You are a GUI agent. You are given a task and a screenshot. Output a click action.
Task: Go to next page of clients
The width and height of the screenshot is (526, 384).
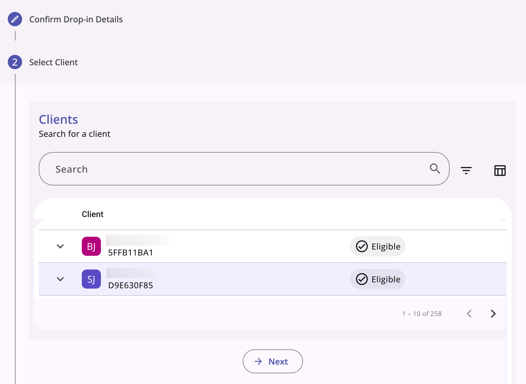(493, 314)
